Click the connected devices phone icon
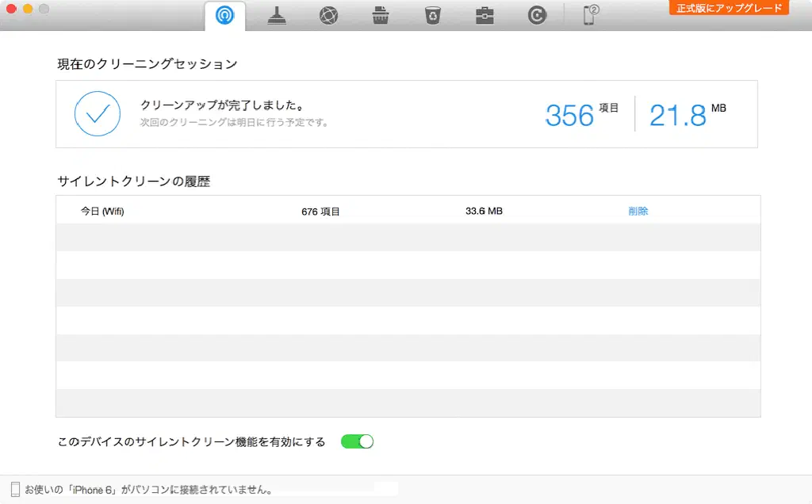This screenshot has width=812, height=504. (590, 16)
